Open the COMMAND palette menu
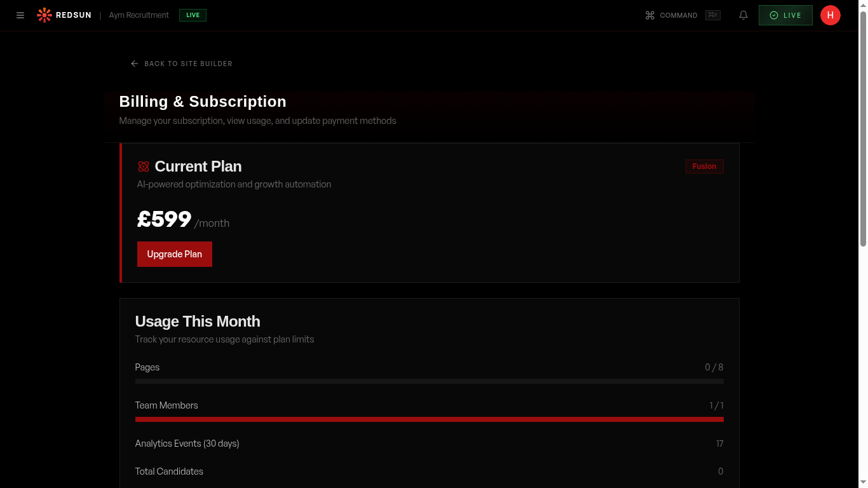 click(x=670, y=15)
